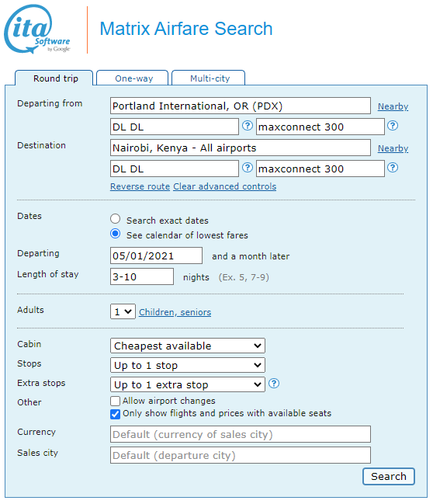
Task: Click help icon beside destination maxconnect 300 field
Action: click(393, 168)
